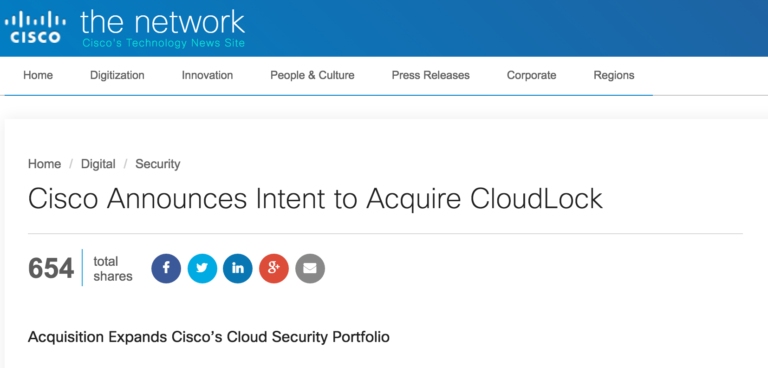Open Press Releases section
The image size is (768, 368).
coord(431,75)
